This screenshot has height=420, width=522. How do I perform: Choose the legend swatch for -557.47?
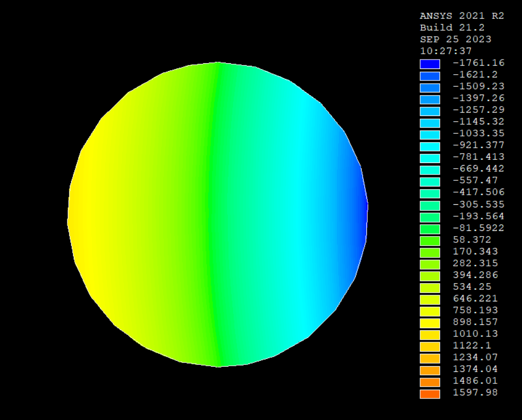point(430,182)
